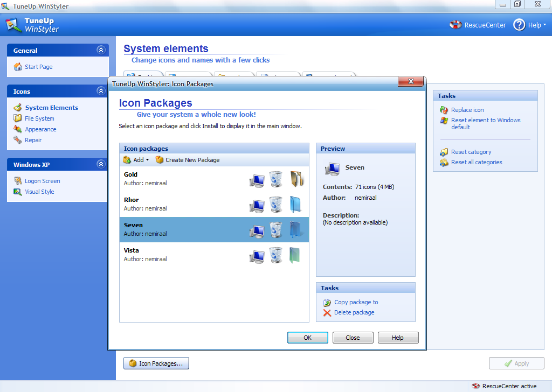Confirm with the OK button
The image size is (552, 392).
[x=308, y=338]
